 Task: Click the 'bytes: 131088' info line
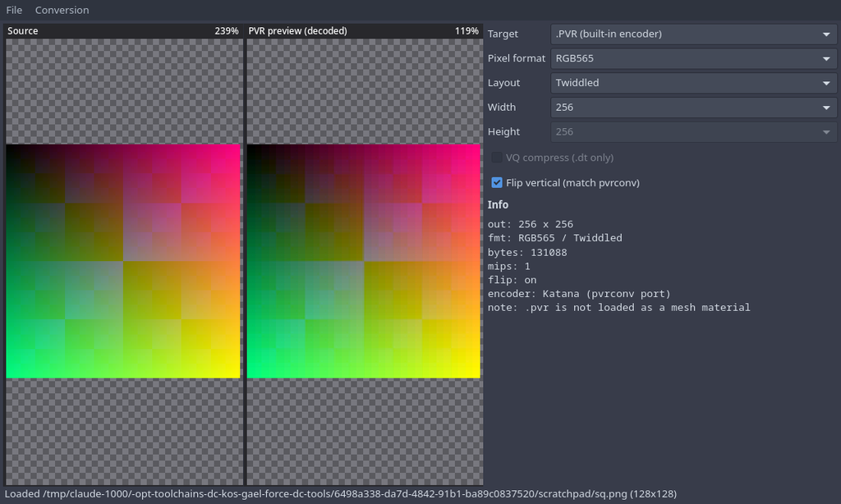(527, 253)
